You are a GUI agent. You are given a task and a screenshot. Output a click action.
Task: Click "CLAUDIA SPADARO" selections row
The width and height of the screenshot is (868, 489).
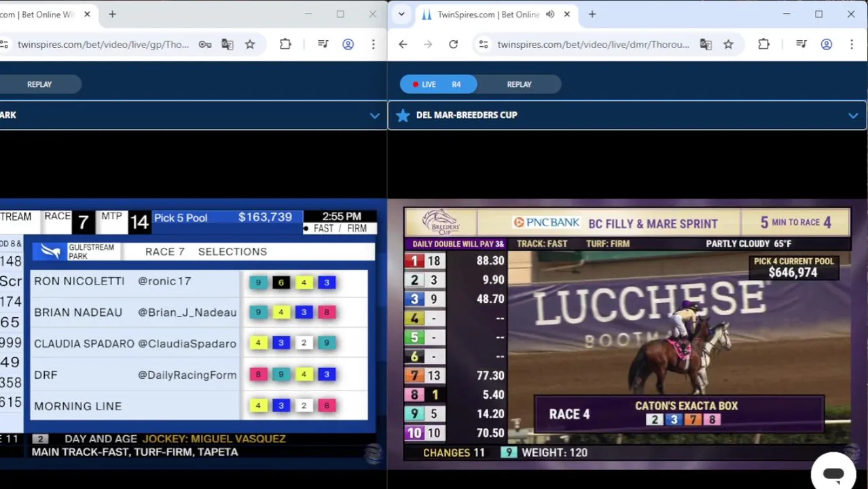(x=199, y=344)
